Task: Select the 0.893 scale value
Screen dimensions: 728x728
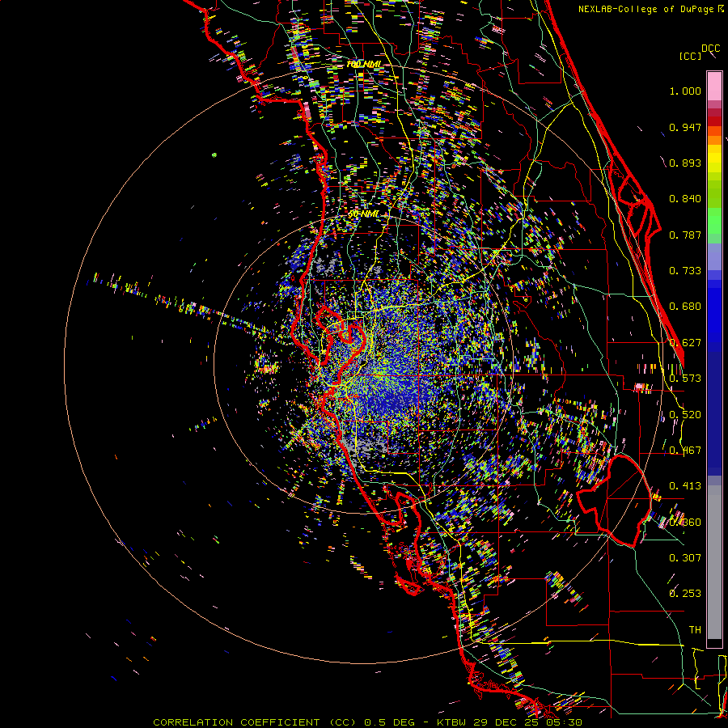Action: tap(685, 163)
